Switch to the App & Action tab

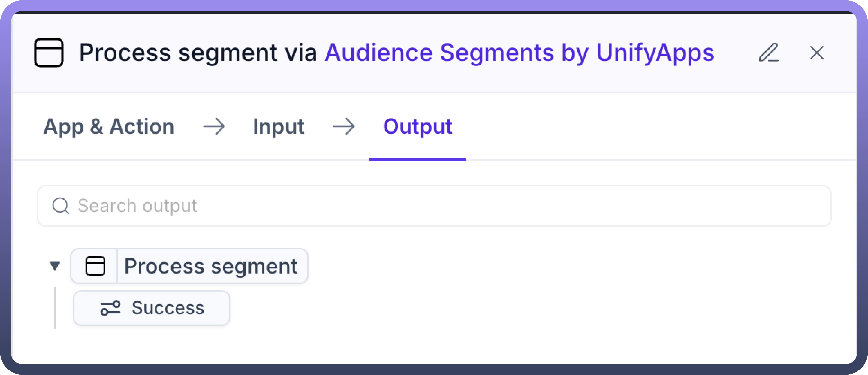tap(109, 127)
